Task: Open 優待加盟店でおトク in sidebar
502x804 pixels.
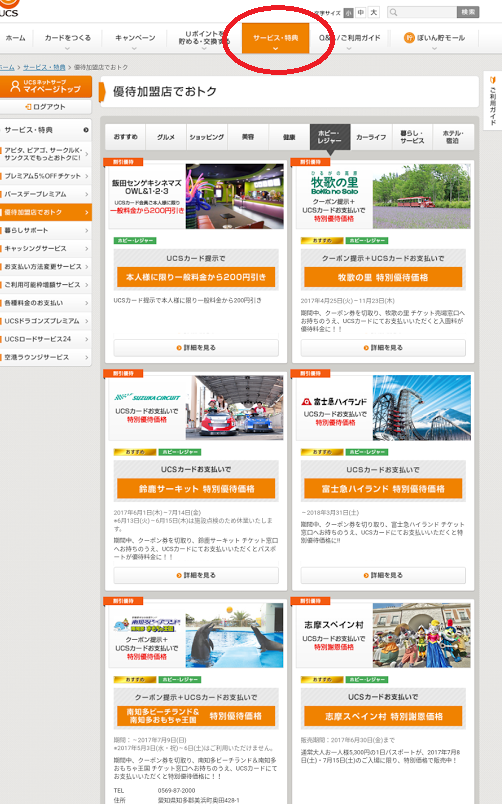Action: click(46, 212)
